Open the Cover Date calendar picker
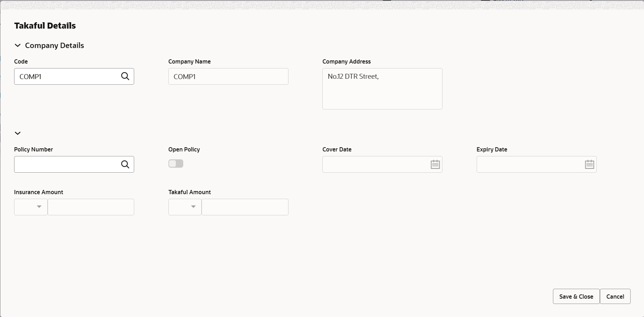 pos(435,164)
